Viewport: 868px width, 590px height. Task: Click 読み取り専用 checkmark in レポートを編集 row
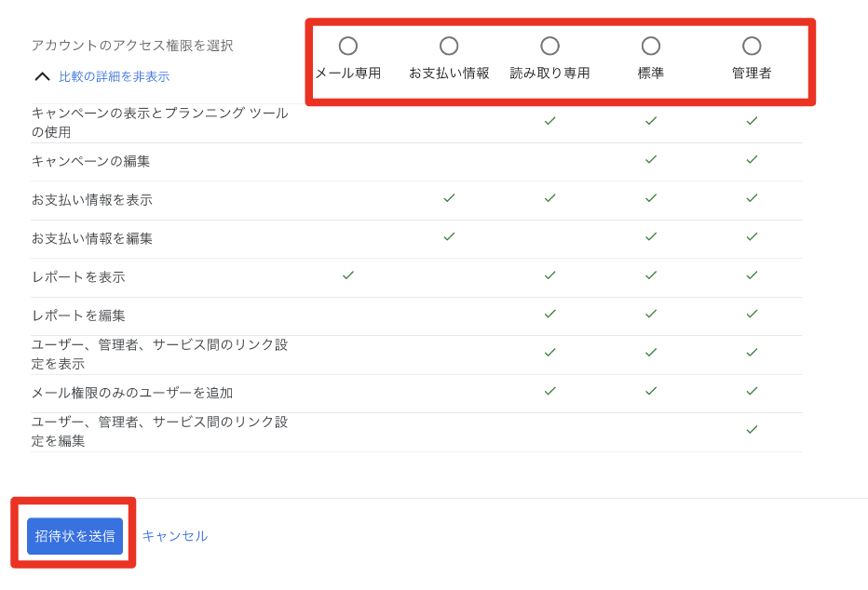coord(549,314)
